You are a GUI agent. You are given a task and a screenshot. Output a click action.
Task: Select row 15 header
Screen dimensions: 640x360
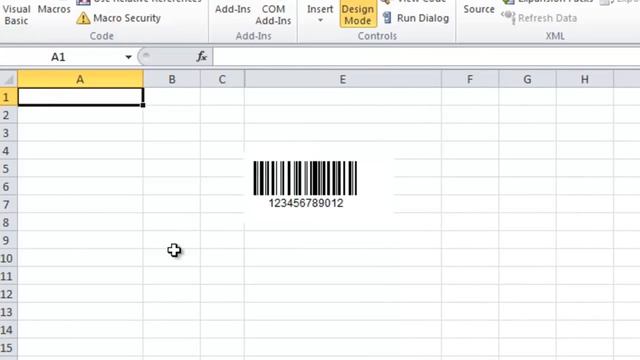click(9, 348)
